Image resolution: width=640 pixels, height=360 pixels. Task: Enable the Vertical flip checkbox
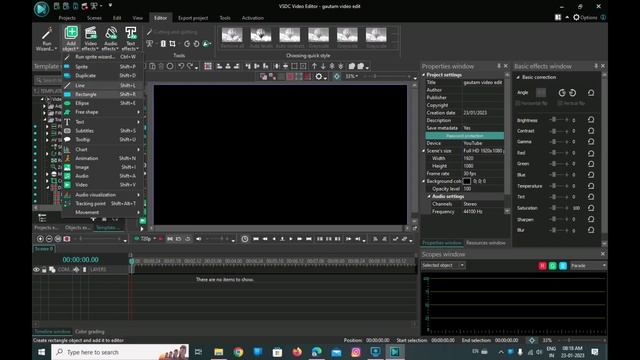[x=560, y=104]
